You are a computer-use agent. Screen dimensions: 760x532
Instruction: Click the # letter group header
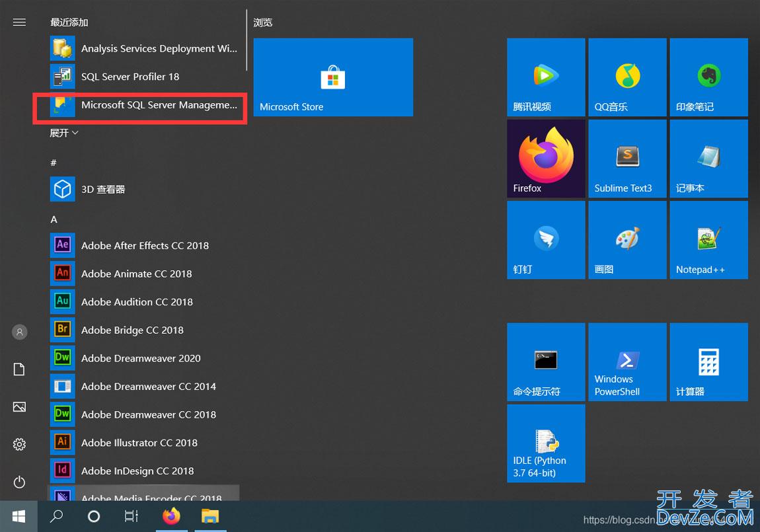pyautogui.click(x=54, y=163)
